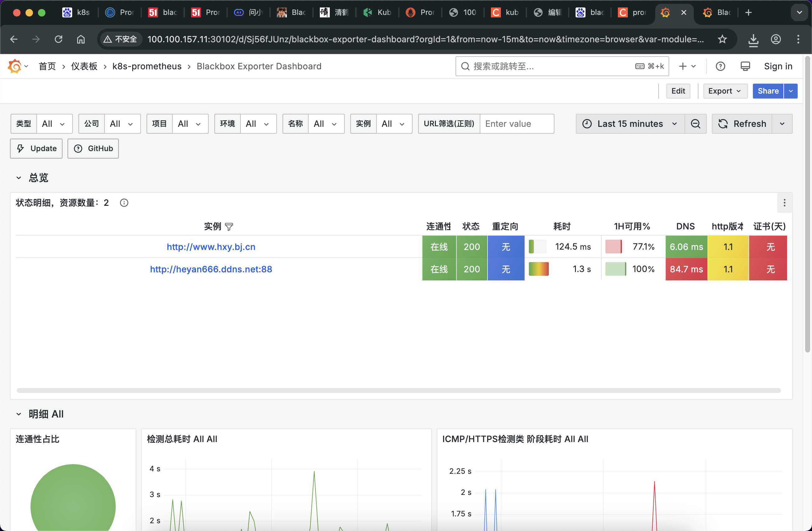
Task: Open the browser profile icon
Action: [776, 39]
